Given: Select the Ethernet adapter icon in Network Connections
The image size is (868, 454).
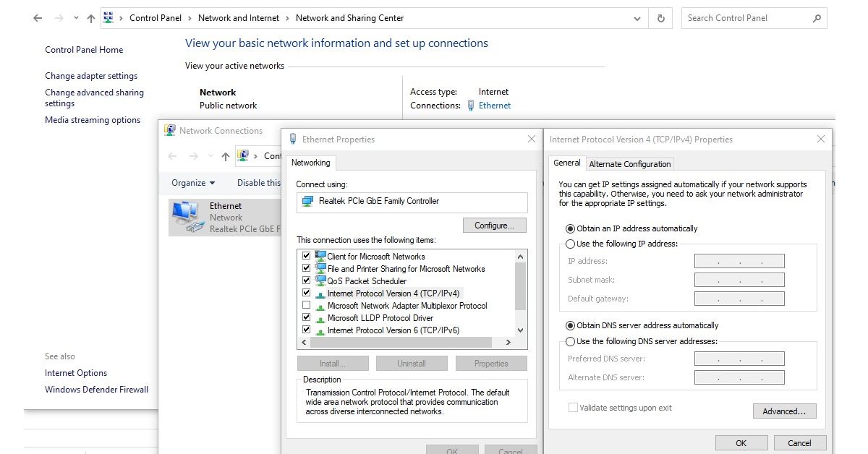Looking at the screenshot, I should (x=185, y=216).
